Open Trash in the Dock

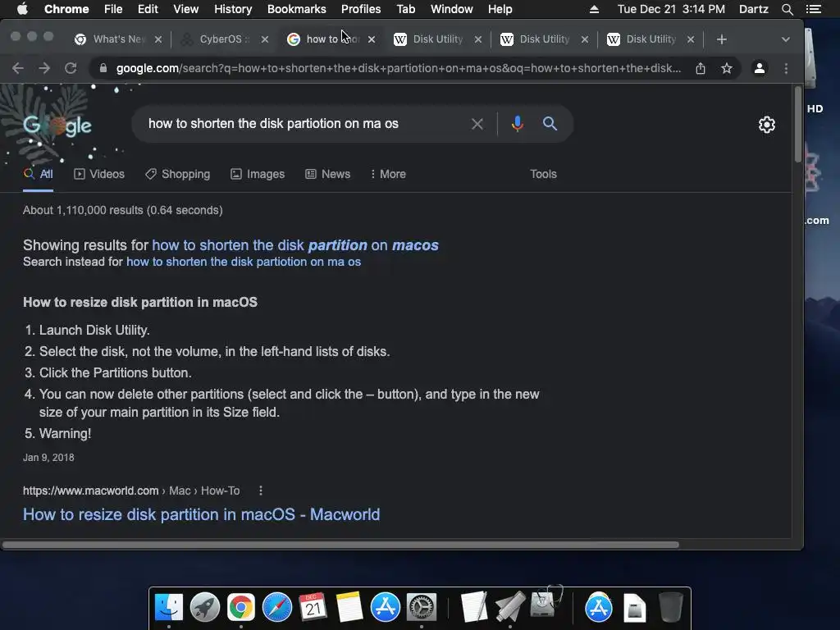click(670, 607)
